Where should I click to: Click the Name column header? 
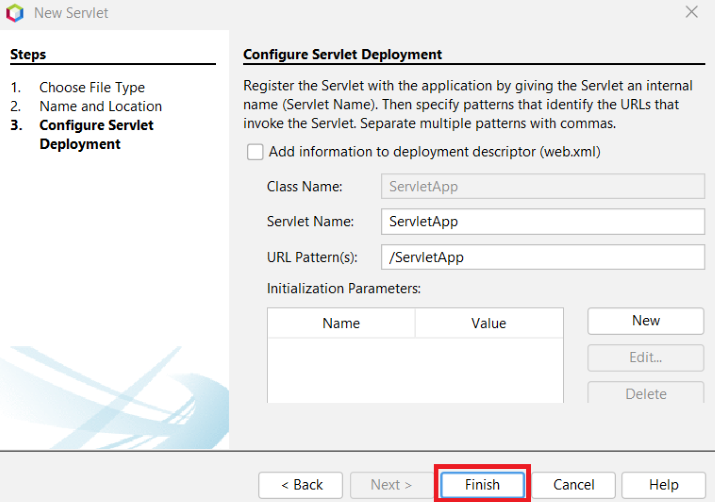341,323
